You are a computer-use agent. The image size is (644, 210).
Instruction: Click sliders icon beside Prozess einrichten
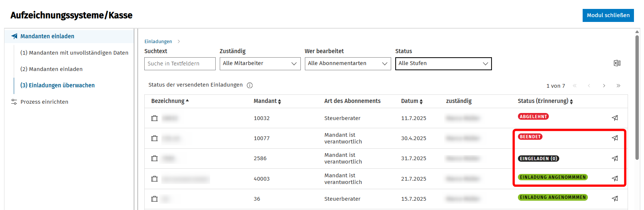14,102
